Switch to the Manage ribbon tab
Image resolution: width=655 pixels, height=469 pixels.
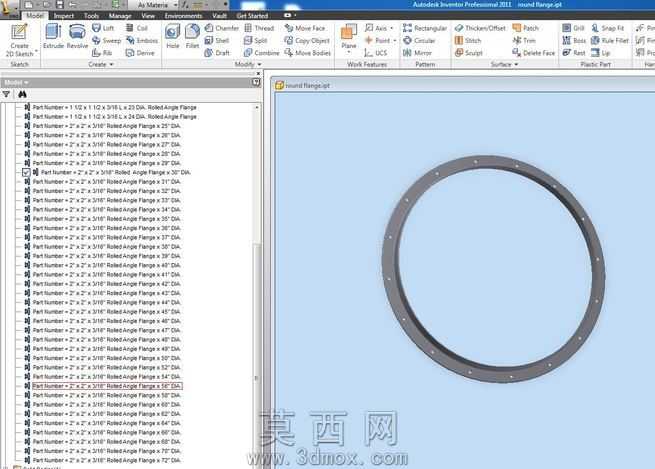[120, 16]
